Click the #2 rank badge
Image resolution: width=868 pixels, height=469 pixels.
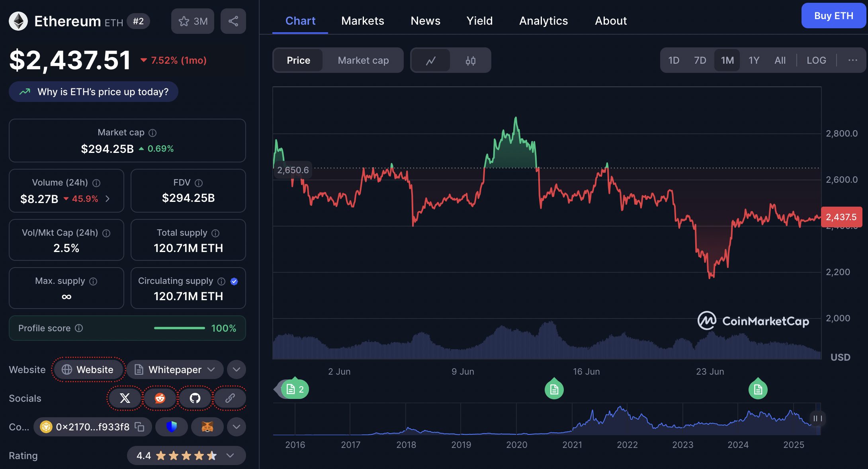coord(138,21)
